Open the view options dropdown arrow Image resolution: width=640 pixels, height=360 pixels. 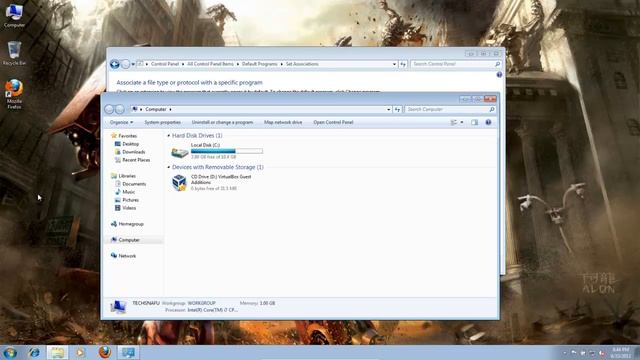(462, 122)
